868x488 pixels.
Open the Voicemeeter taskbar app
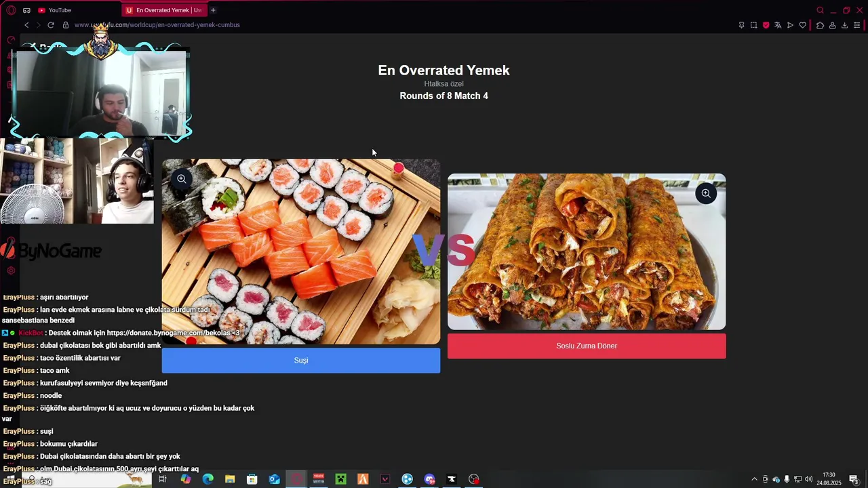319,479
